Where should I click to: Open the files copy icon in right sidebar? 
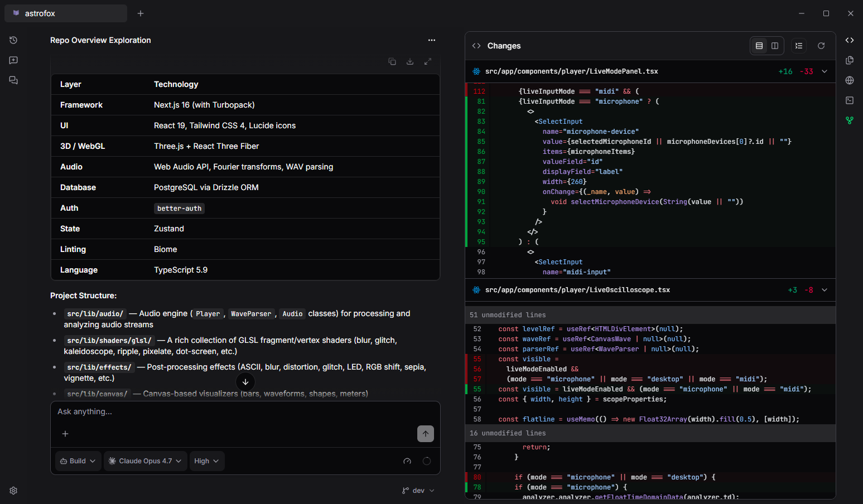pyautogui.click(x=850, y=60)
